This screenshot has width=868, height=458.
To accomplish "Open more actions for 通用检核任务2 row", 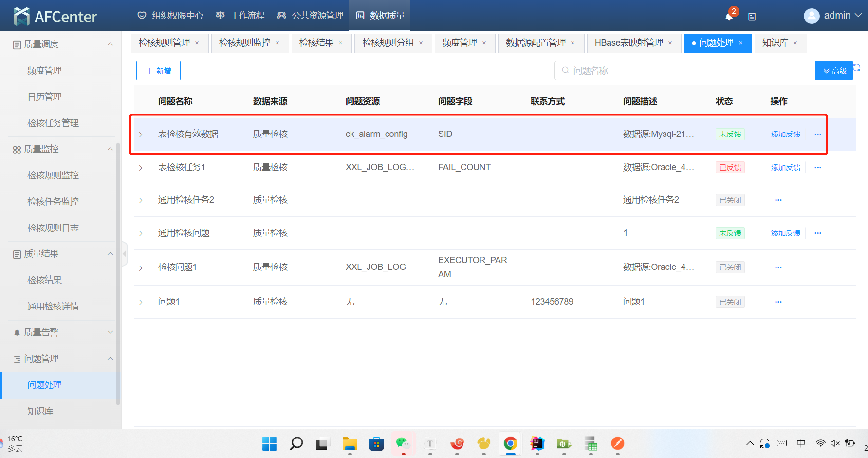I will point(778,200).
